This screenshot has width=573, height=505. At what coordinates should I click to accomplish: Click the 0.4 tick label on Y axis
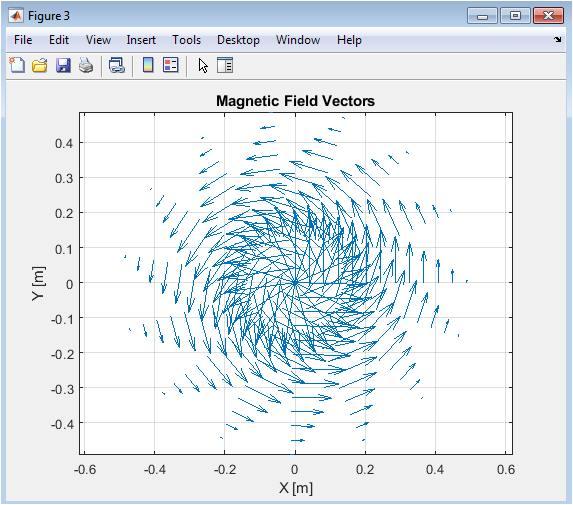coord(64,143)
